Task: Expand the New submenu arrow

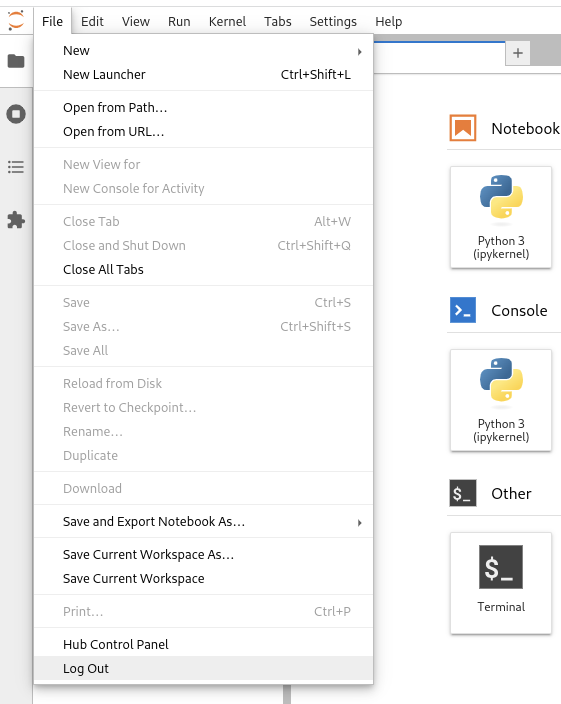Action: click(359, 52)
